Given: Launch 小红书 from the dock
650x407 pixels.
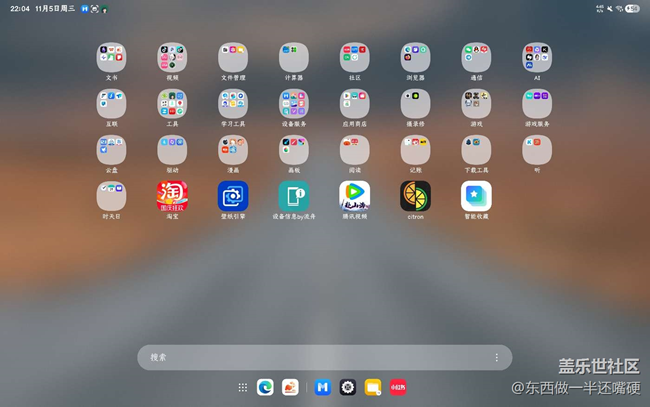Looking at the screenshot, I should pos(399,387).
